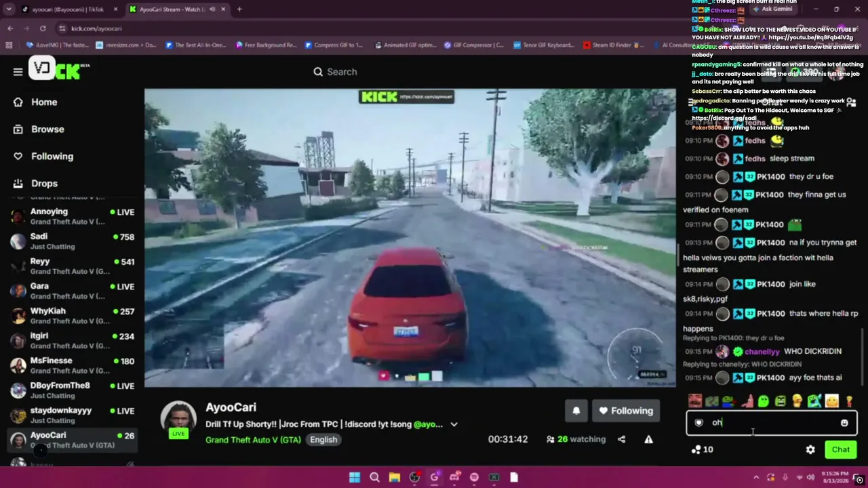The height and width of the screenshot is (488, 868).
Task: Open staydownkayyy's channel in sidebar
Action: point(73,415)
